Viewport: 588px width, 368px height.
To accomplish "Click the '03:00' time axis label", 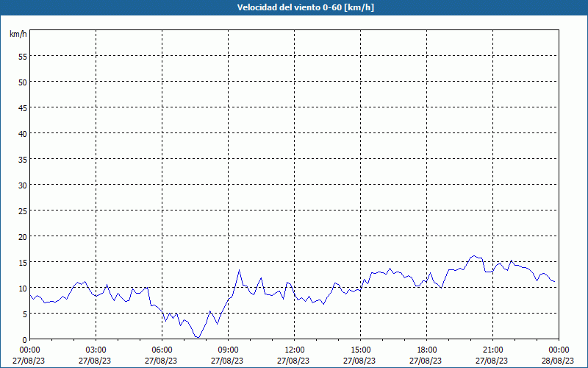I will click(96, 350).
